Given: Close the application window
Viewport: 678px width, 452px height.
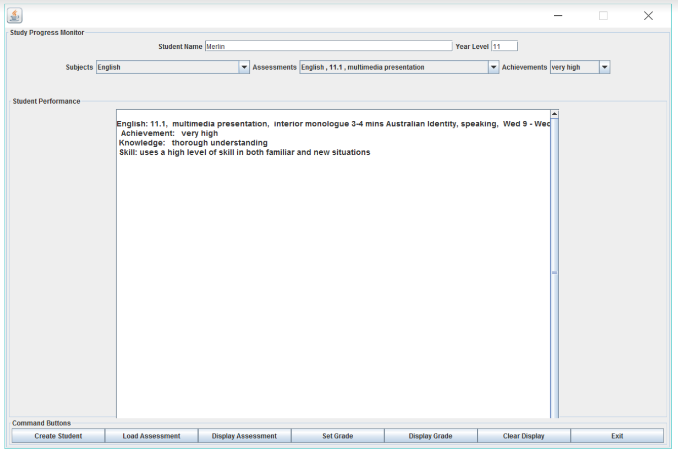Looking at the screenshot, I should [x=648, y=15].
